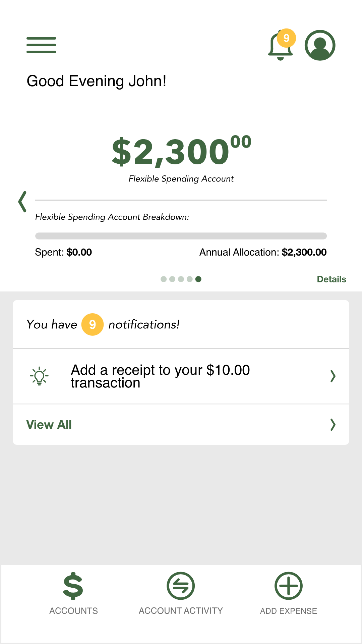
Task: Select the first carousel page dot
Action: coord(164,279)
